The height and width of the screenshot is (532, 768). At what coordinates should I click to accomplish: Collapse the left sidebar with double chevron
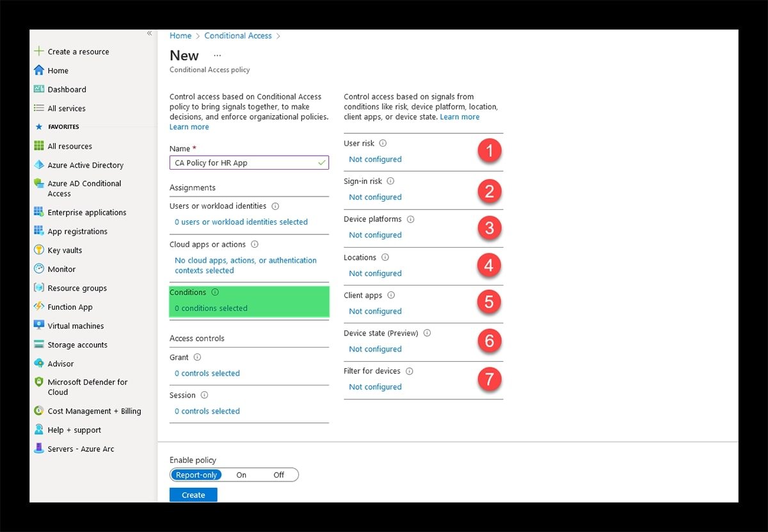pos(150,33)
